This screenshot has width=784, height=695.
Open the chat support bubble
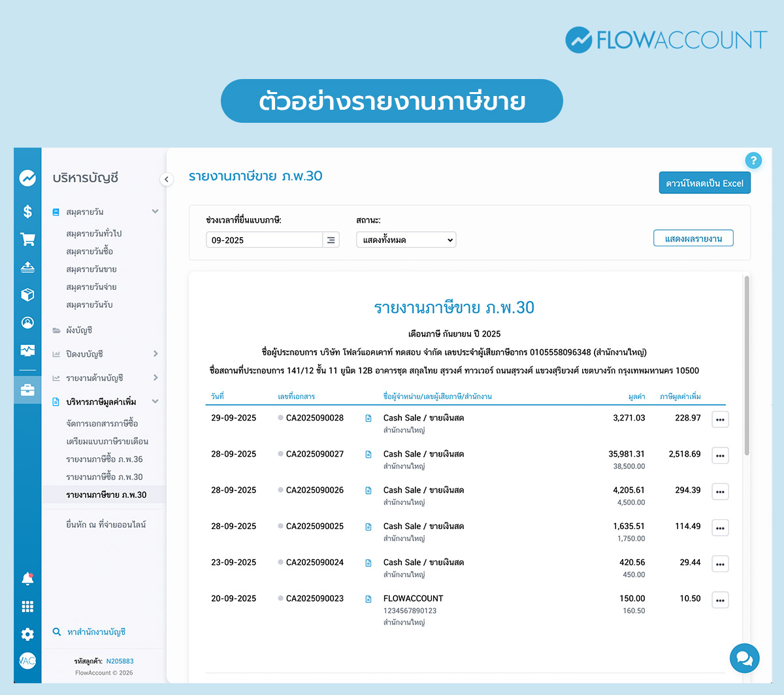click(x=744, y=658)
